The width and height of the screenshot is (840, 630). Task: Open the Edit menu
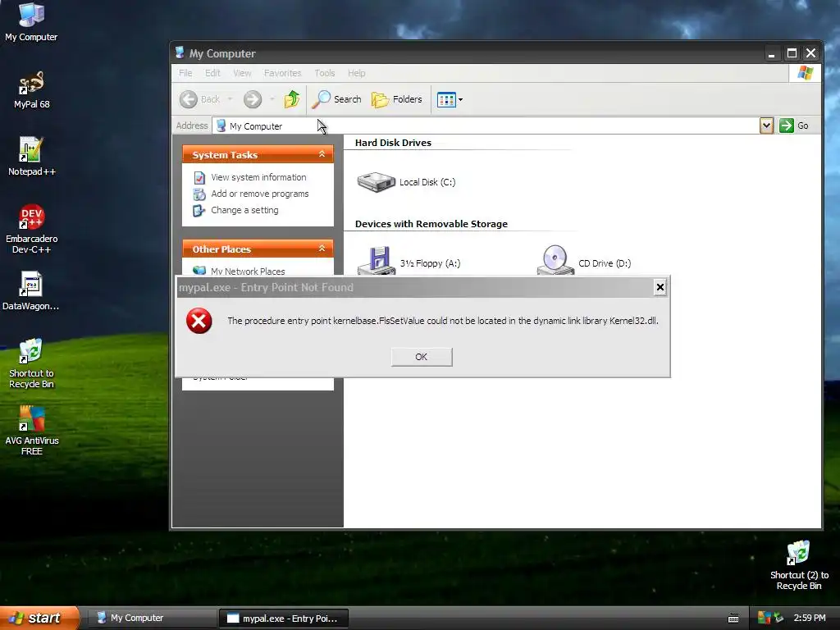click(212, 73)
